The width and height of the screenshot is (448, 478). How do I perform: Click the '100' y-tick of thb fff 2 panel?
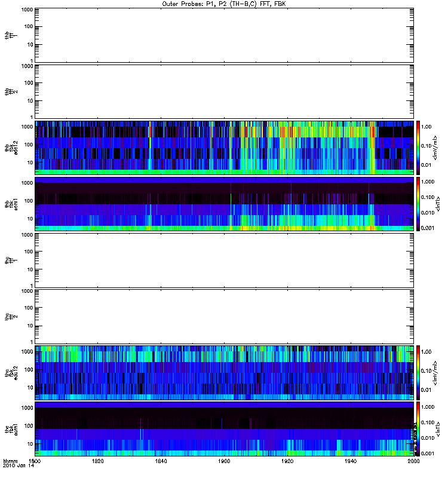29,83
